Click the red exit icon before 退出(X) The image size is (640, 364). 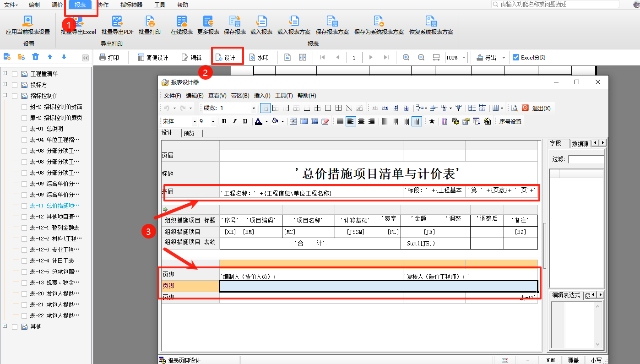click(x=525, y=108)
